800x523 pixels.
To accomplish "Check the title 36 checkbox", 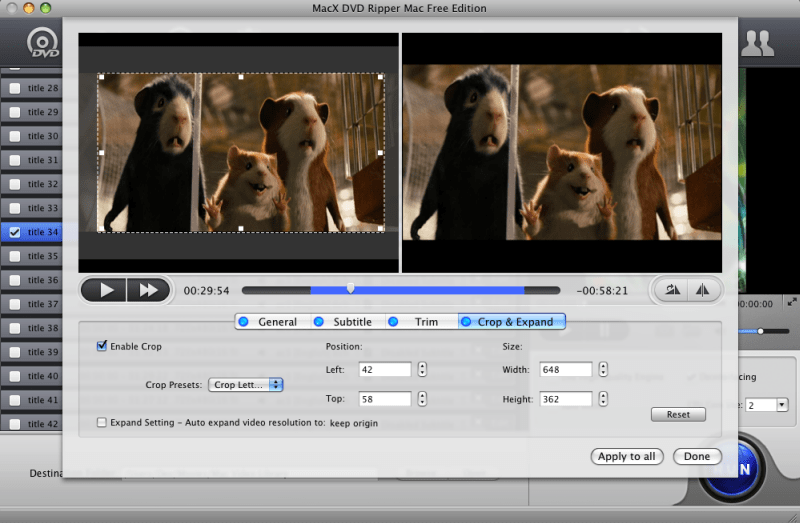I will pos(15,280).
